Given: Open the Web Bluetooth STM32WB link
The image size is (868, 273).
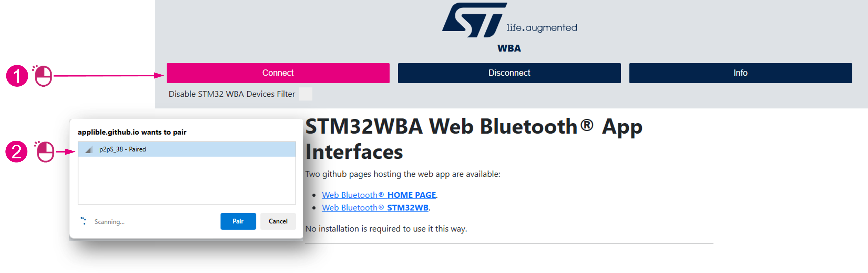Looking at the screenshot, I should click(375, 208).
